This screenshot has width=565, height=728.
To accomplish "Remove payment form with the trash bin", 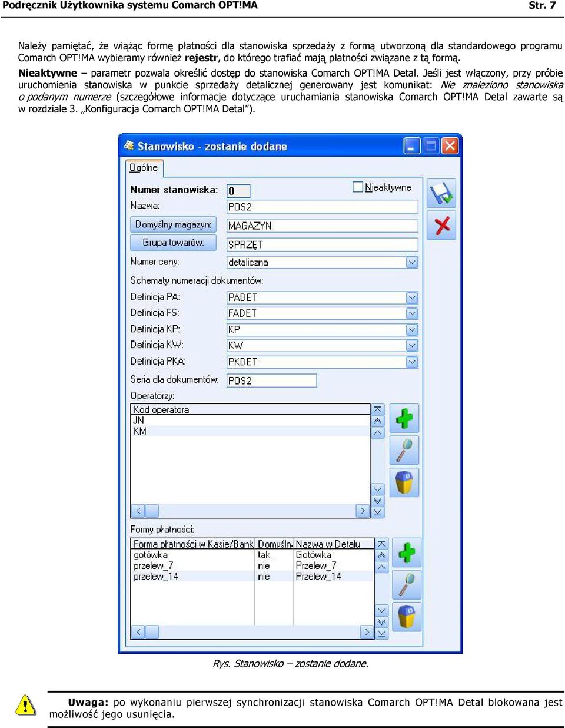I will click(x=407, y=617).
